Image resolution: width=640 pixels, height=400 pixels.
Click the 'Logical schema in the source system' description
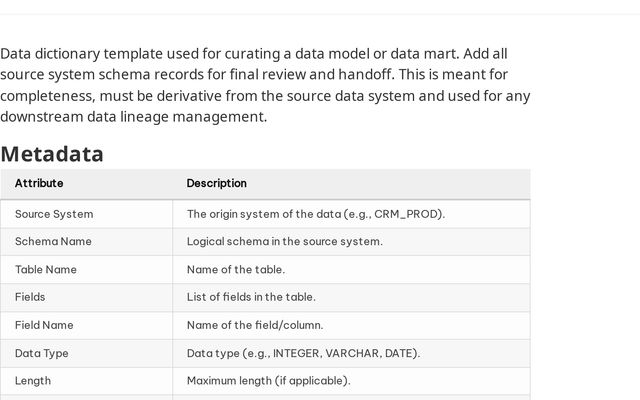click(284, 242)
